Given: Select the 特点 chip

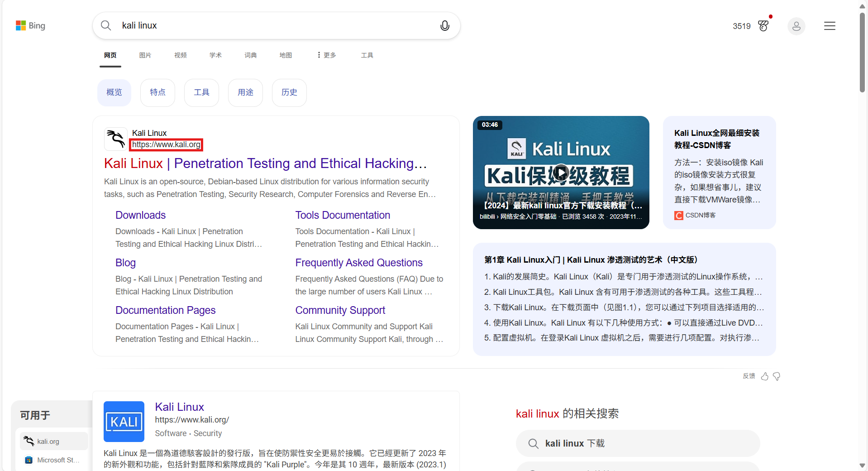Looking at the screenshot, I should click(157, 92).
